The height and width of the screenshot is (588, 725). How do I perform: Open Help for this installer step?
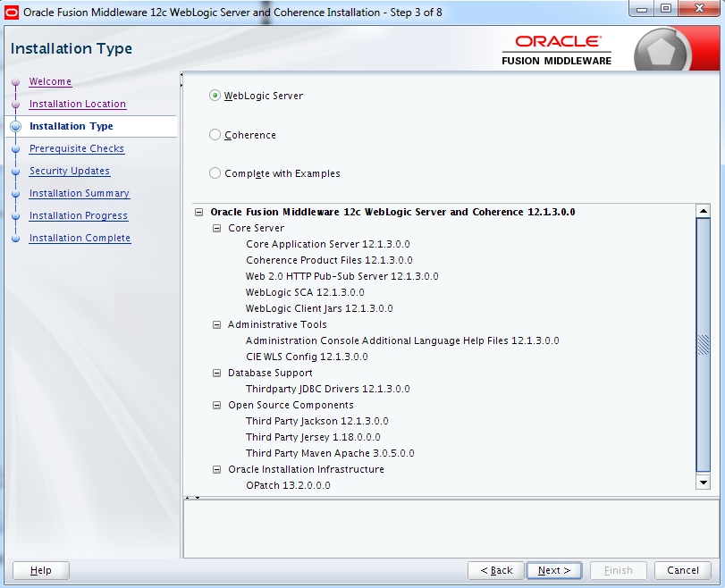(40, 570)
